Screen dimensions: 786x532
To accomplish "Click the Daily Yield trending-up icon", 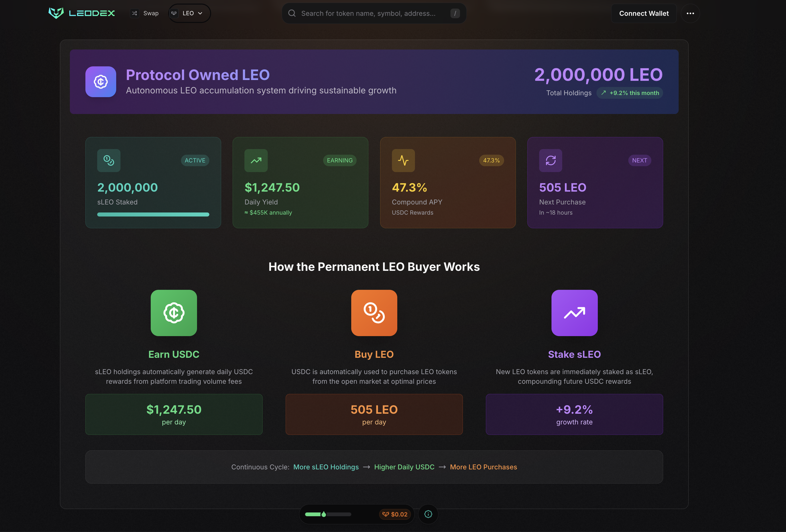I will [x=256, y=160].
